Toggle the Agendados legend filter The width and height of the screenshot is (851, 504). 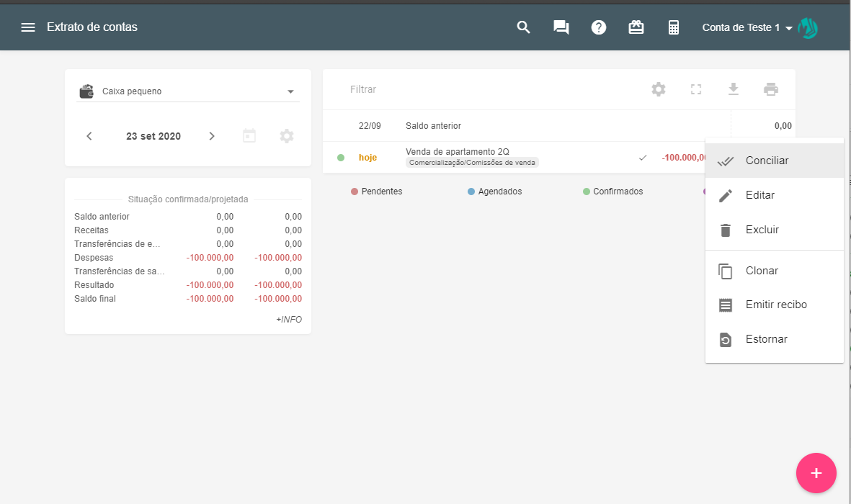[x=494, y=192]
